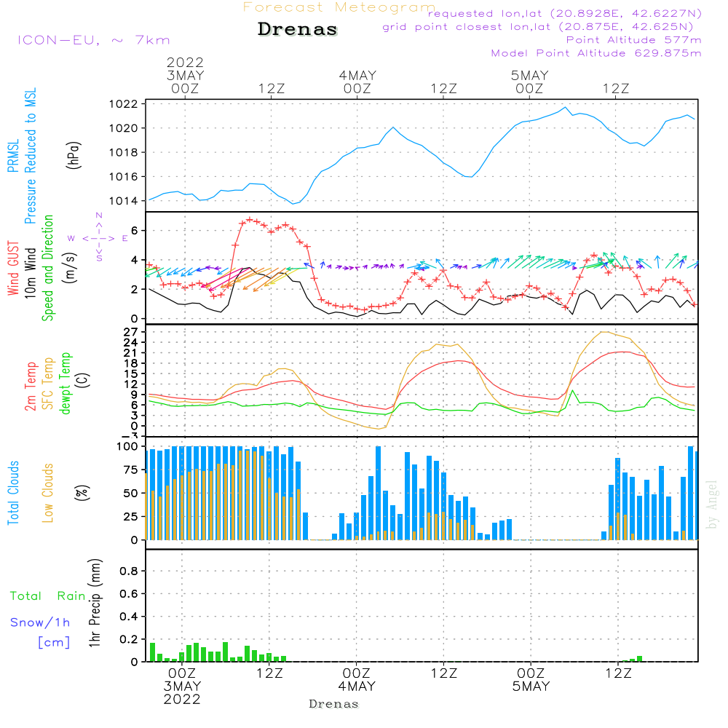Select the orange SFC Temp legend label
This screenshot has height=728, width=728.
[48, 384]
